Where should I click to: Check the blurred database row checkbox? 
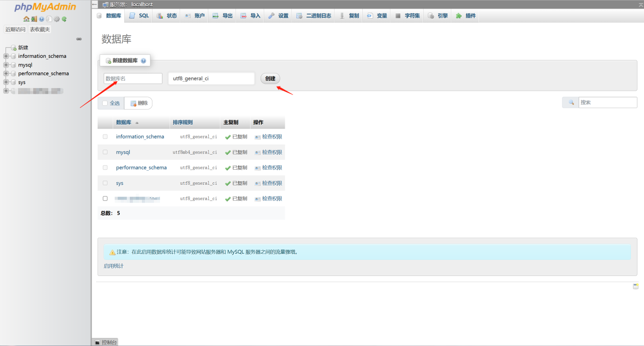(x=105, y=198)
